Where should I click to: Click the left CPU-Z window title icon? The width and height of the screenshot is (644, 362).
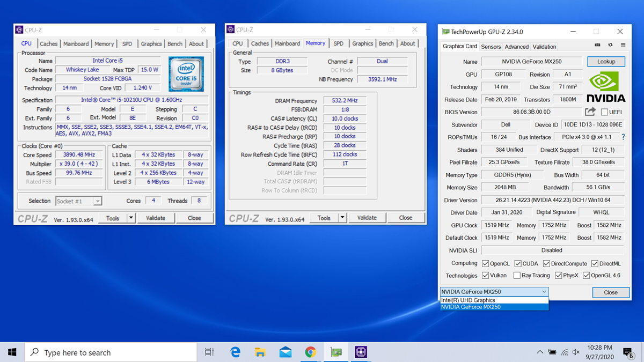click(19, 30)
